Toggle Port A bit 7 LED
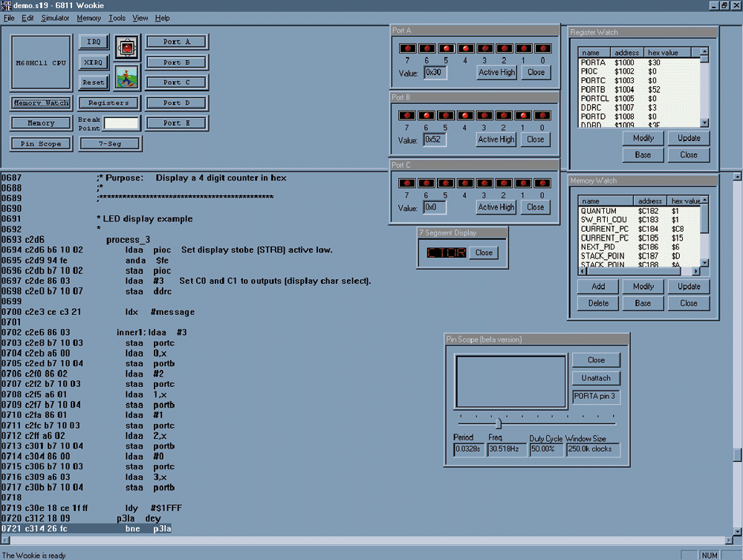Image resolution: width=743 pixels, height=560 pixels. tap(406, 49)
